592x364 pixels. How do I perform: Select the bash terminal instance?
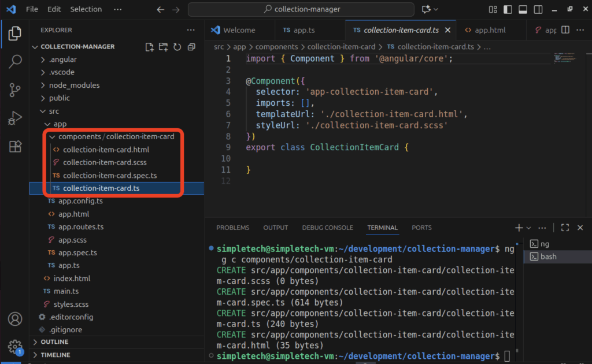coord(548,257)
